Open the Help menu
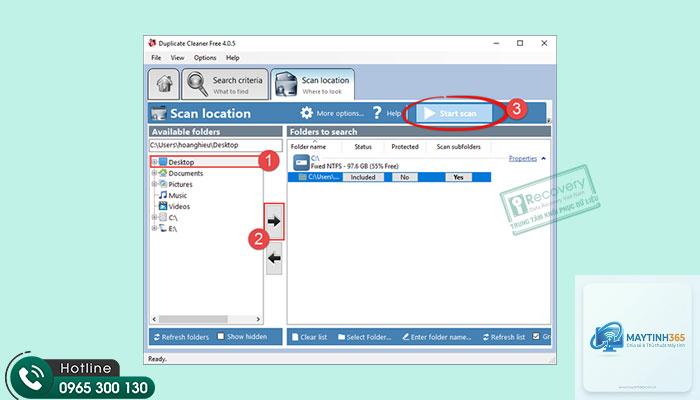 click(x=233, y=58)
